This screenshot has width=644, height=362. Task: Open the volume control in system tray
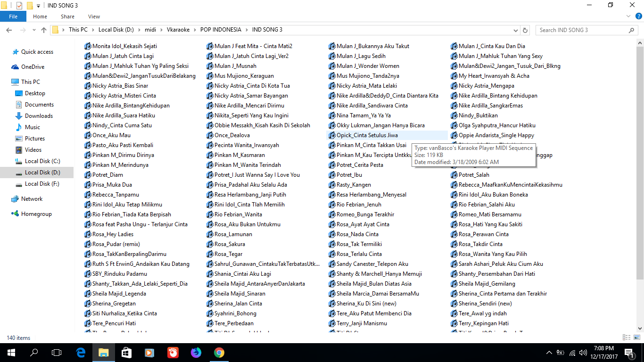click(x=583, y=353)
